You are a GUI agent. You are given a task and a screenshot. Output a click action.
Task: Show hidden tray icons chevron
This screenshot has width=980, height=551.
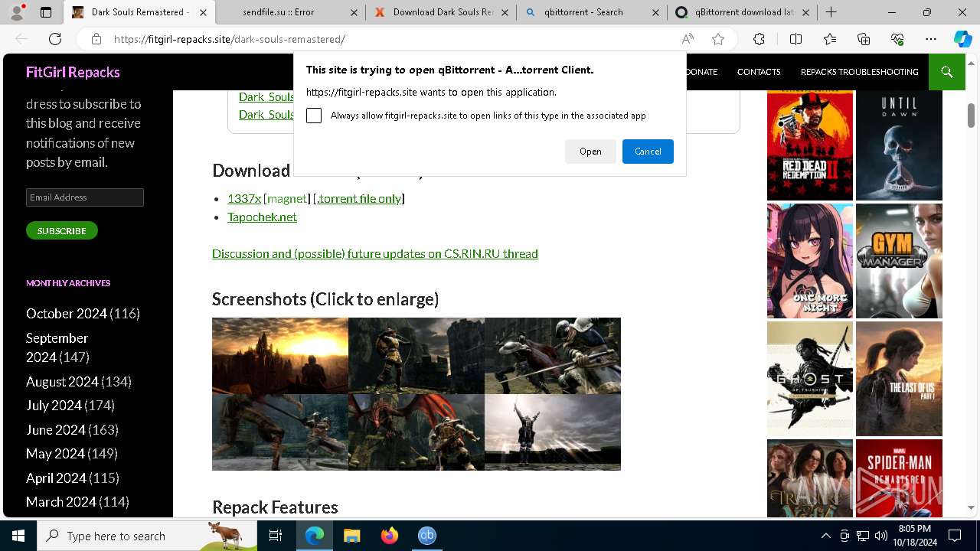[x=825, y=536]
